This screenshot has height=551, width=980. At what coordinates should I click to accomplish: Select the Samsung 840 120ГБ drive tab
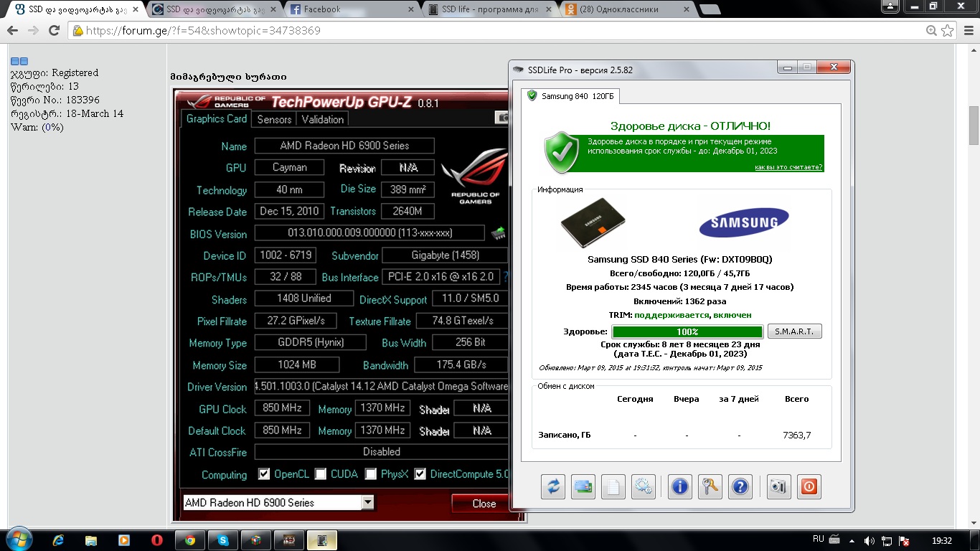click(x=572, y=96)
